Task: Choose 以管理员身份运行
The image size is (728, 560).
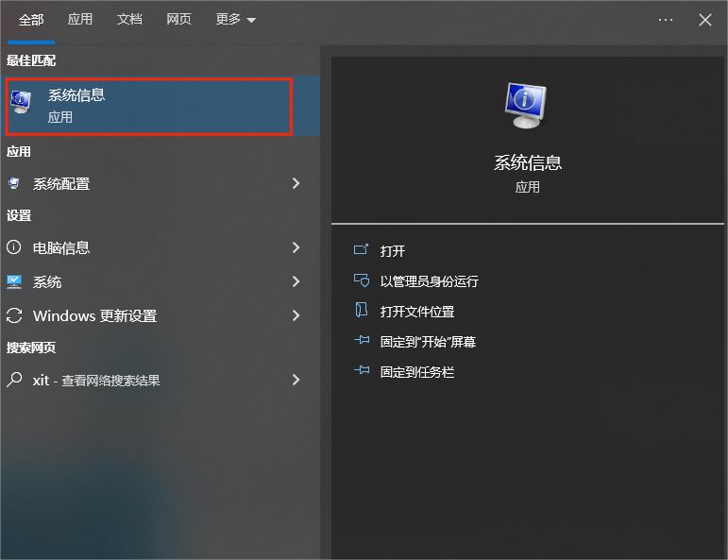Action: coord(430,281)
